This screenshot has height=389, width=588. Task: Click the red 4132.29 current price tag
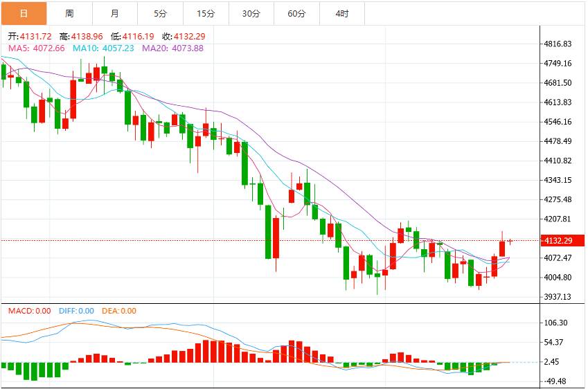[x=562, y=241]
